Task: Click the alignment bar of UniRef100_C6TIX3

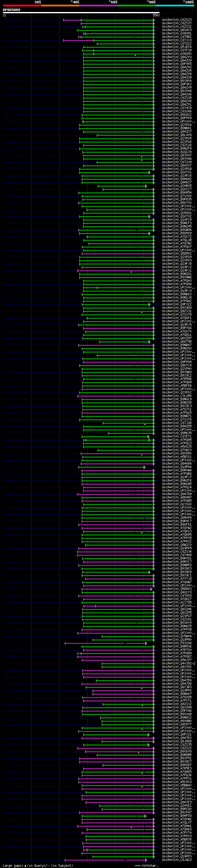Action: pyautogui.click(x=109, y=40)
